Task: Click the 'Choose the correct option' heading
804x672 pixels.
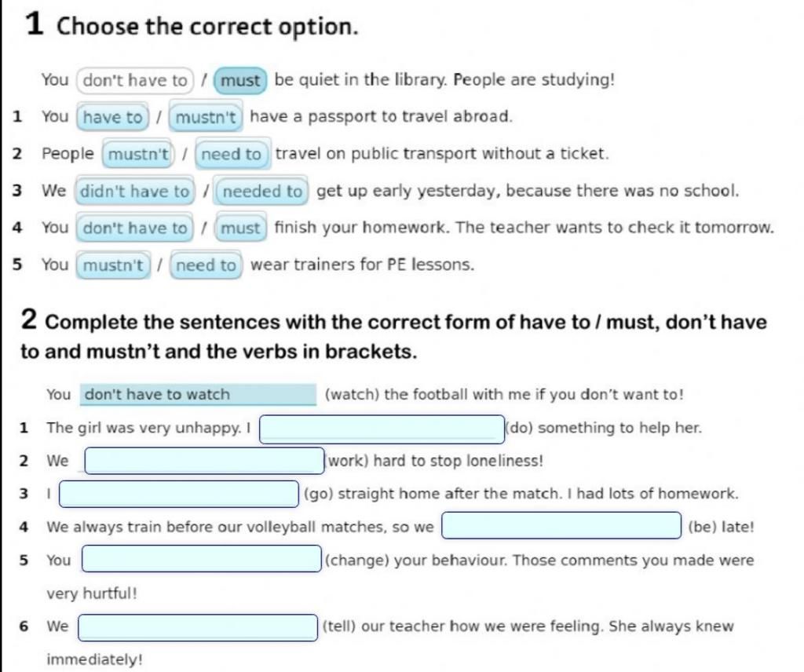Action: pos(207,26)
